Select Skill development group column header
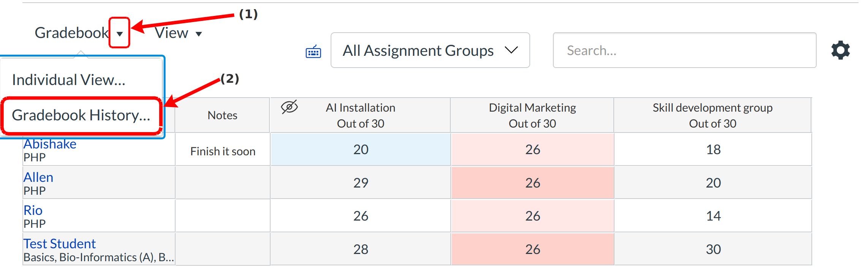This screenshot has height=276, width=868. pyautogui.click(x=712, y=115)
